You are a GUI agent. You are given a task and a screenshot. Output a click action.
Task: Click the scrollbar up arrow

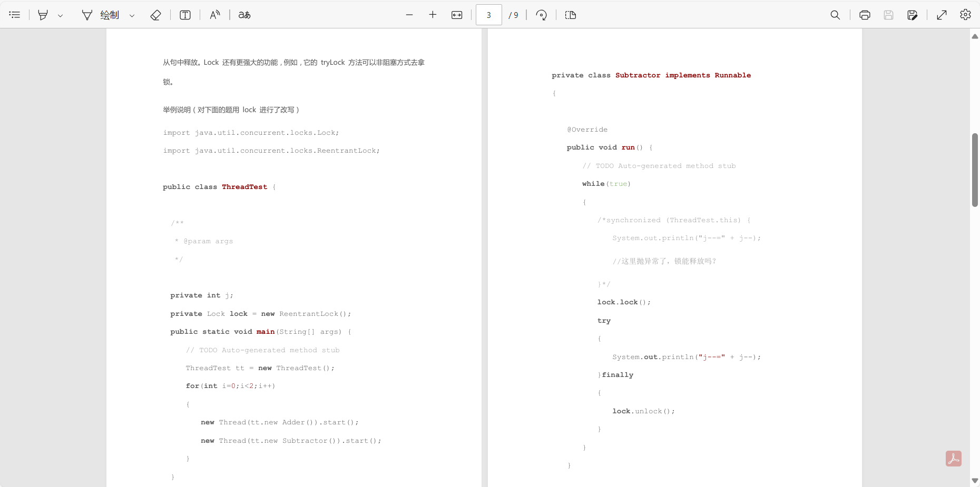975,36
